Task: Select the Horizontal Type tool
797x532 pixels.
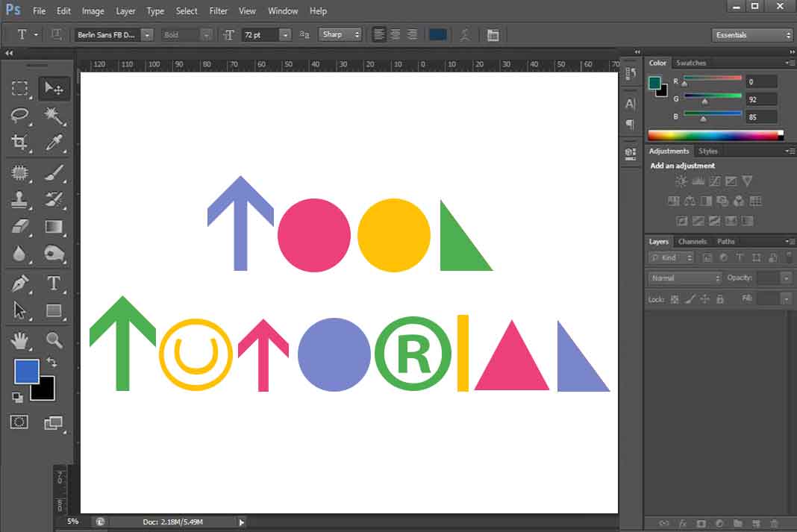Action: pos(54,281)
